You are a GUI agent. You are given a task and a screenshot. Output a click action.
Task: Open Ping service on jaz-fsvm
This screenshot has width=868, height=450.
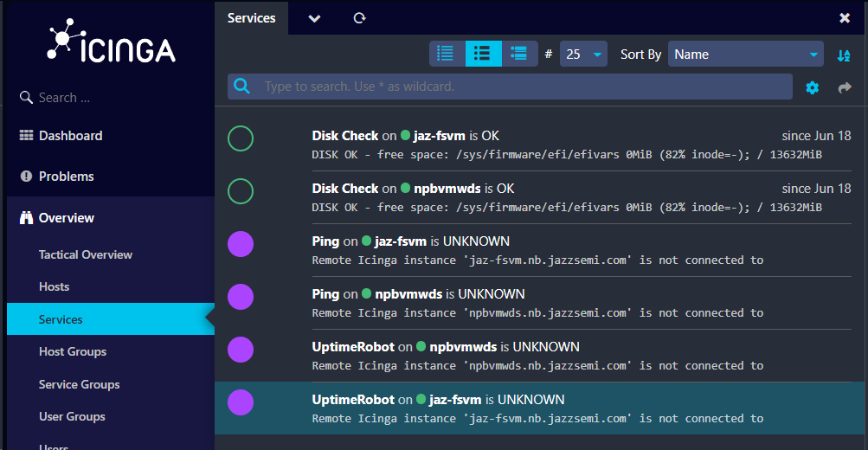pos(325,241)
